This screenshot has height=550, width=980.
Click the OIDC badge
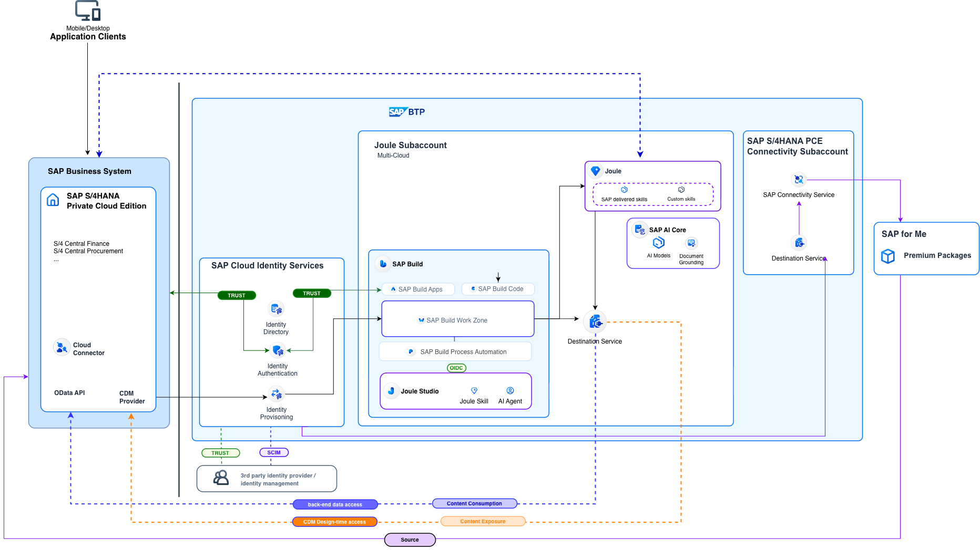456,368
